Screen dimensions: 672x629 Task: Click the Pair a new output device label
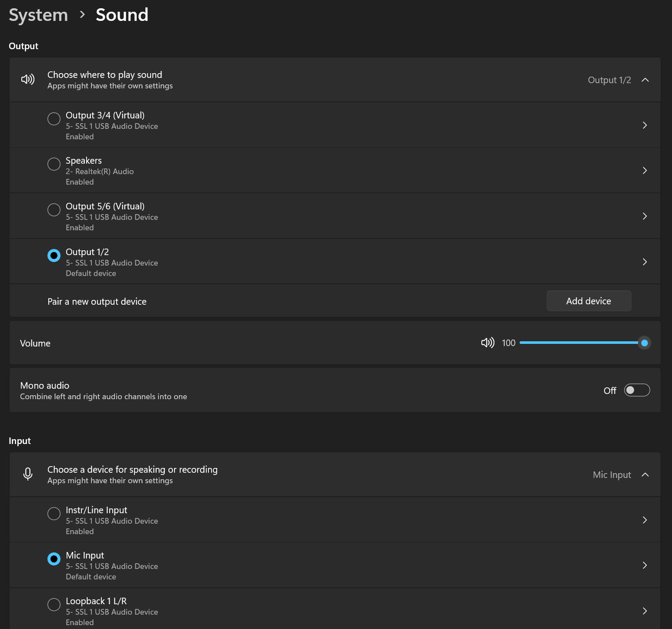click(97, 302)
